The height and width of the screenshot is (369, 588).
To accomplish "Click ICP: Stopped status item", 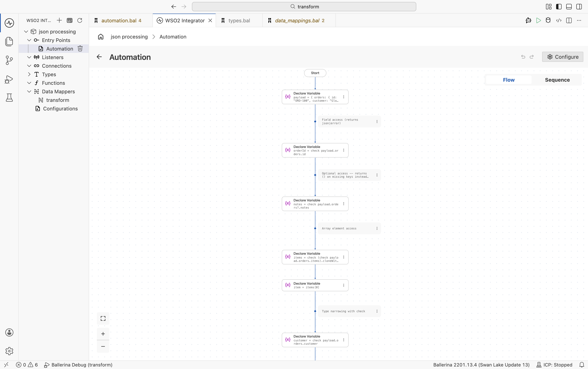I will tap(554, 365).
